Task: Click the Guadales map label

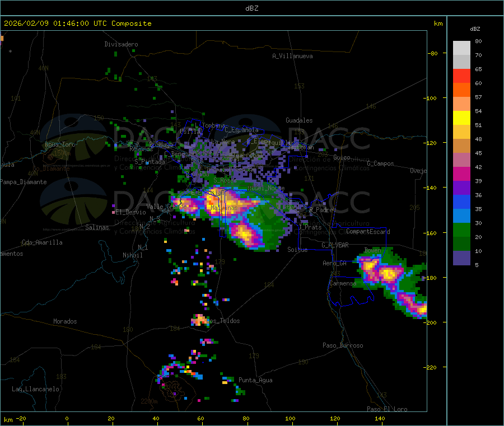Action: tap(299, 120)
